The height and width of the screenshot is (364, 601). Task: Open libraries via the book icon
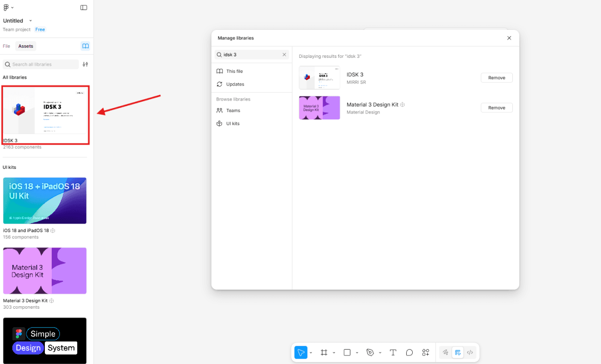pos(86,46)
